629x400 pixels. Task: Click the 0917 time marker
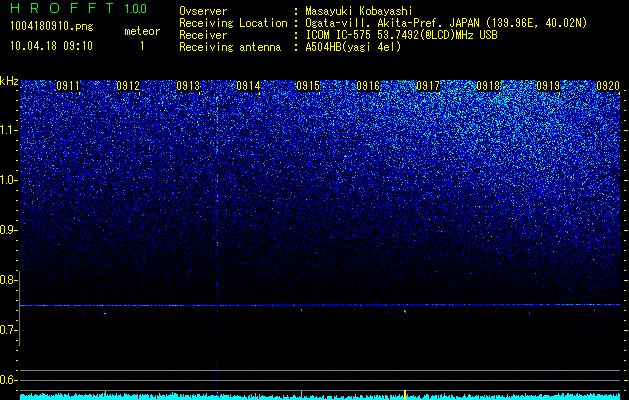pyautogui.click(x=428, y=85)
